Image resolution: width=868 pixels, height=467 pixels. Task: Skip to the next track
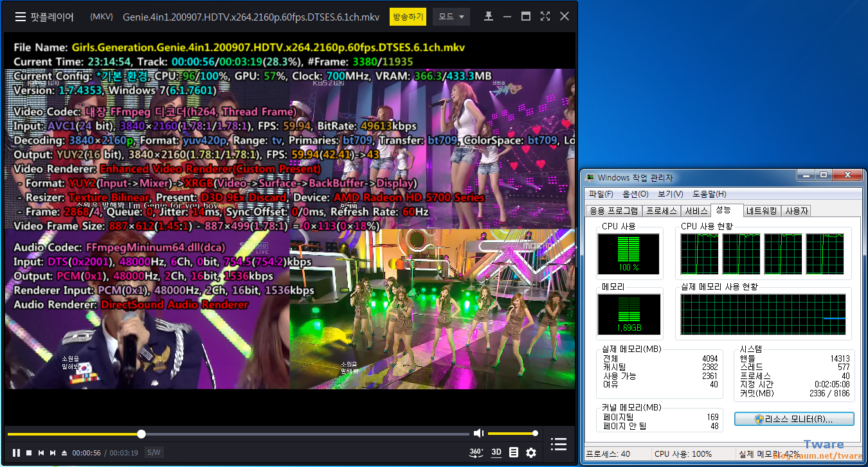(x=53, y=453)
